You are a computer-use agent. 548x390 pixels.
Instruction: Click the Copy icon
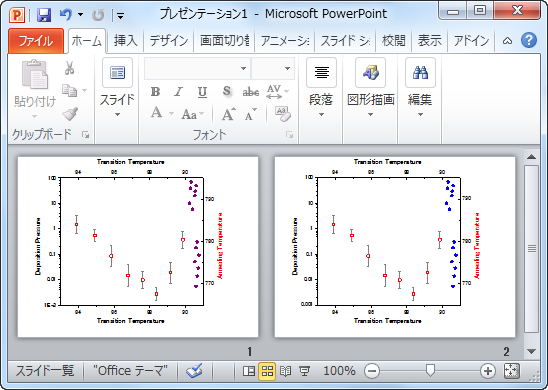tap(70, 91)
